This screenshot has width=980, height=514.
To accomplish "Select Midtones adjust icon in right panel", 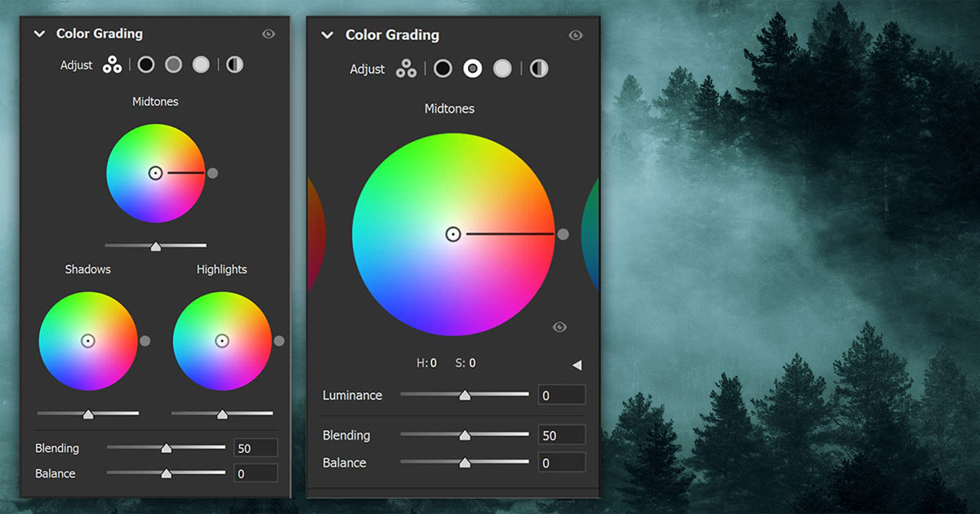I will [472, 69].
